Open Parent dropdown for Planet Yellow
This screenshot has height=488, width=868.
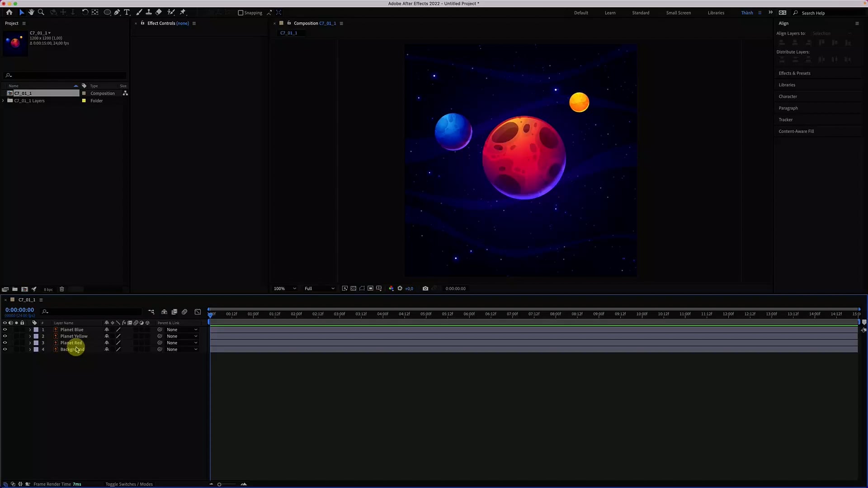(182, 336)
